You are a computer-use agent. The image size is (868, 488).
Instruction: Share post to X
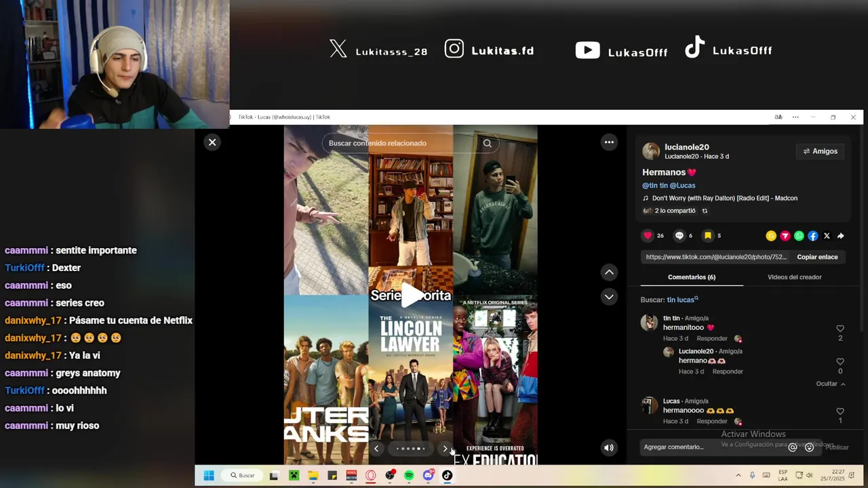[x=827, y=236]
